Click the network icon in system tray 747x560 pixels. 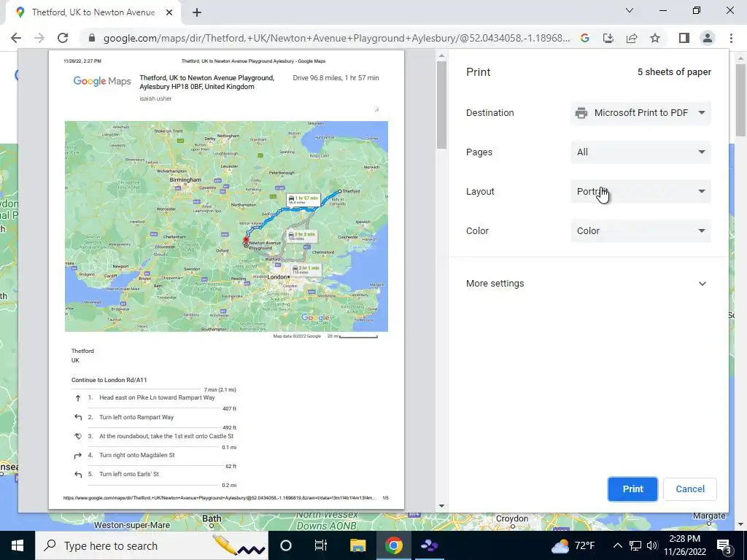[x=635, y=545]
